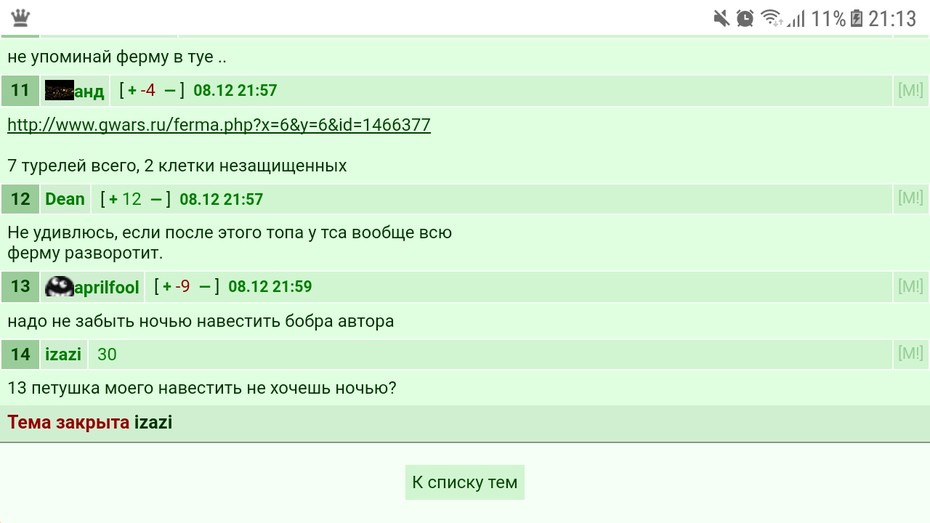Open aprilfool's profile name link
Viewport: 930px width, 523px height.
[x=106, y=288]
